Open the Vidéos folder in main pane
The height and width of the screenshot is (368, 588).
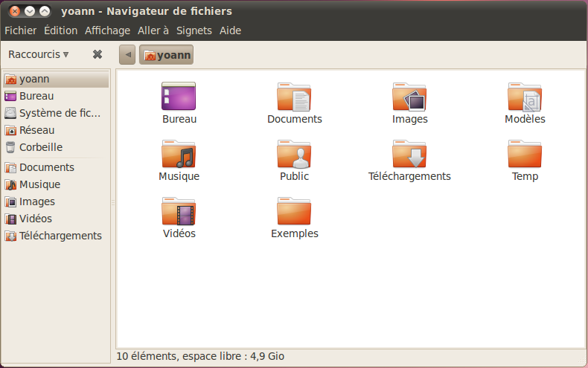click(x=179, y=211)
